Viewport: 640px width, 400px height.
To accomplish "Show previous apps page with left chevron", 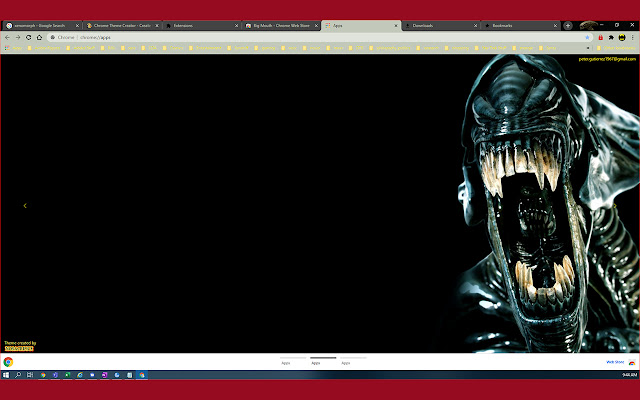I will [x=25, y=206].
